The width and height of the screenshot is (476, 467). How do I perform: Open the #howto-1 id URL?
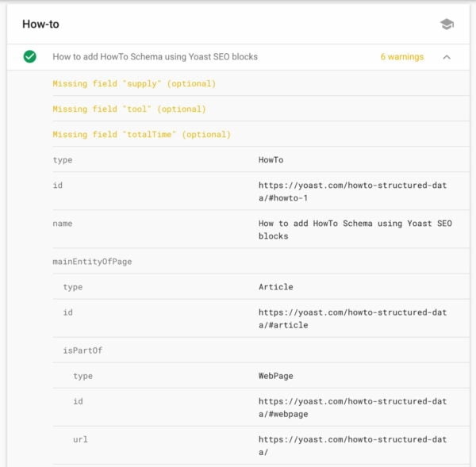(x=352, y=191)
